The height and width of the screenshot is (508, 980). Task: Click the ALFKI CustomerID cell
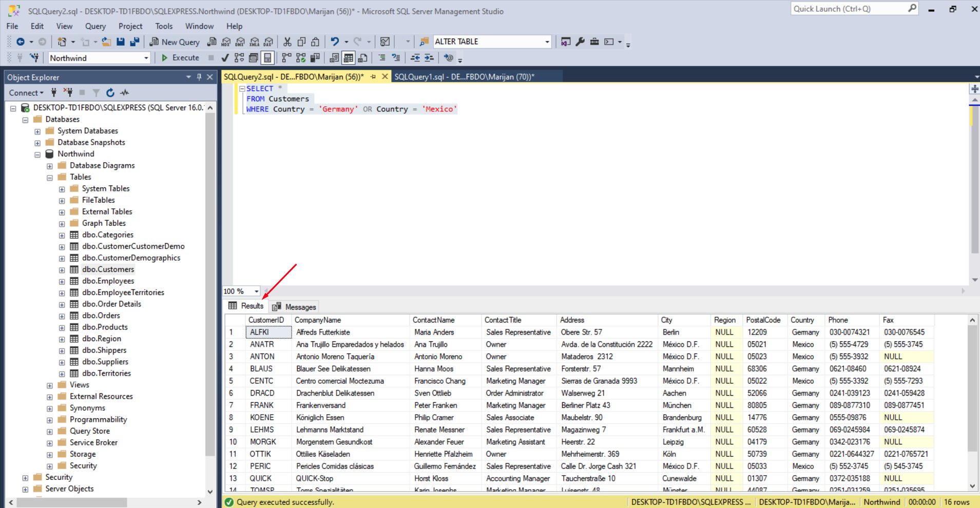(269, 332)
